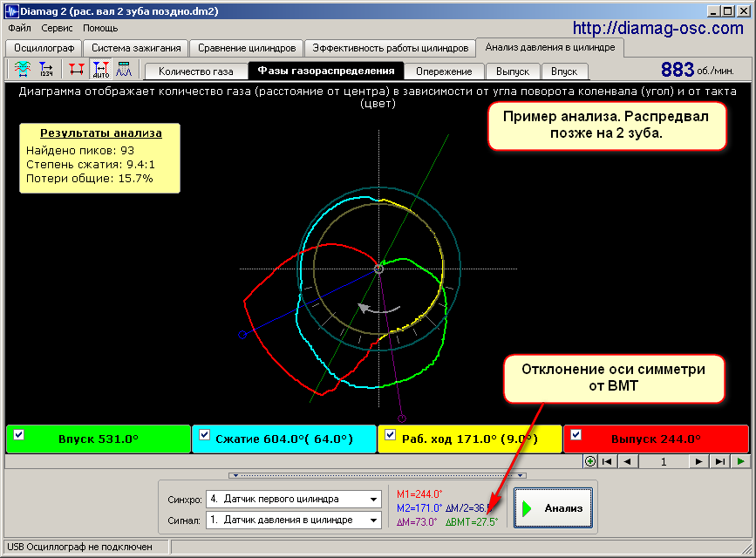
Task: Select the Фазы газораспределения subtab
Action: (x=326, y=71)
